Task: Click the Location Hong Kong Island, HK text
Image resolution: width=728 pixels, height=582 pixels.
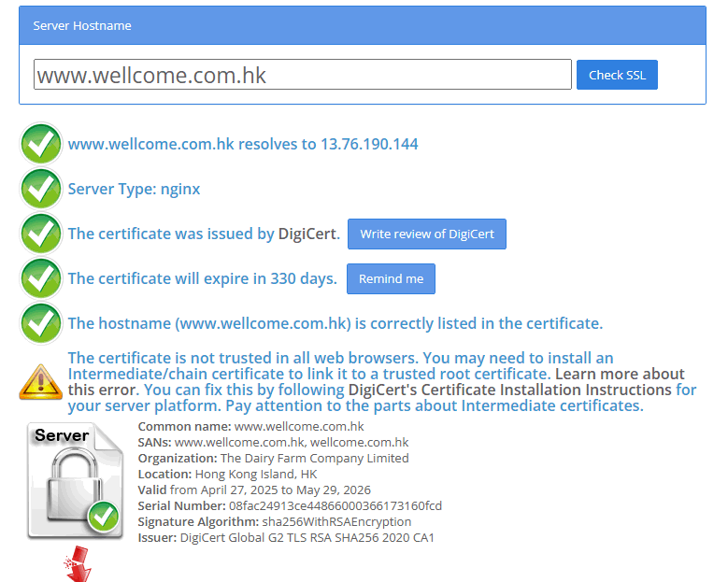Action: (227, 474)
